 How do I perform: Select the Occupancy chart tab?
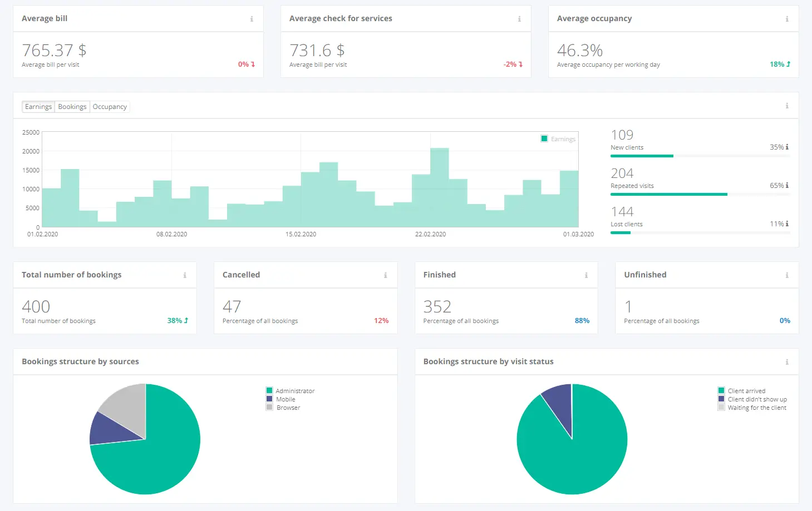110,107
